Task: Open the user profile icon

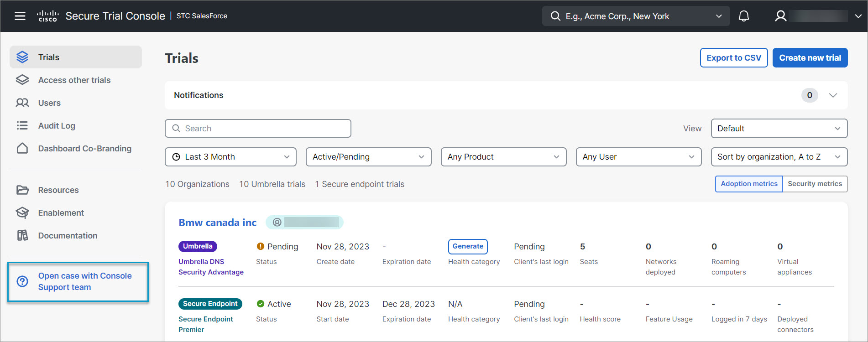Action: 781,16
